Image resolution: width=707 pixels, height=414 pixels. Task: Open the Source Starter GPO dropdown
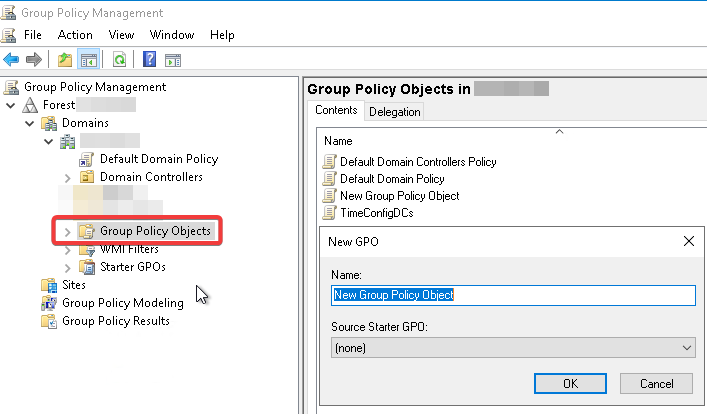[x=513, y=347]
